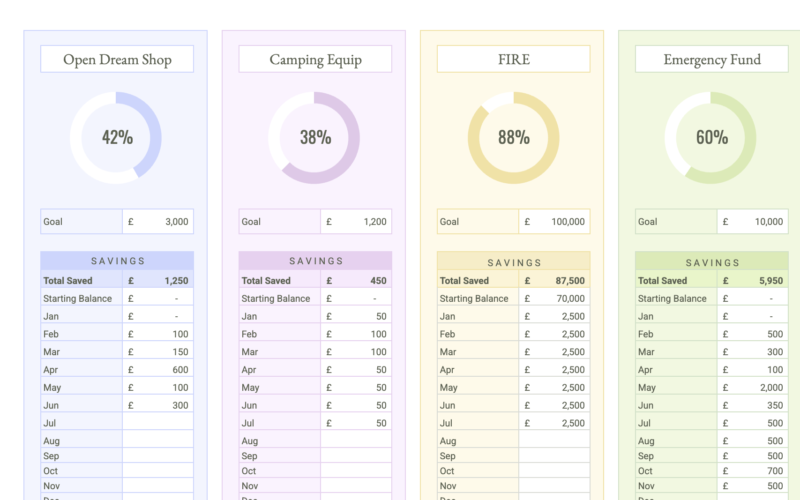The height and width of the screenshot is (500, 800).
Task: Select the 38% donut progress chart
Action: pos(314,138)
